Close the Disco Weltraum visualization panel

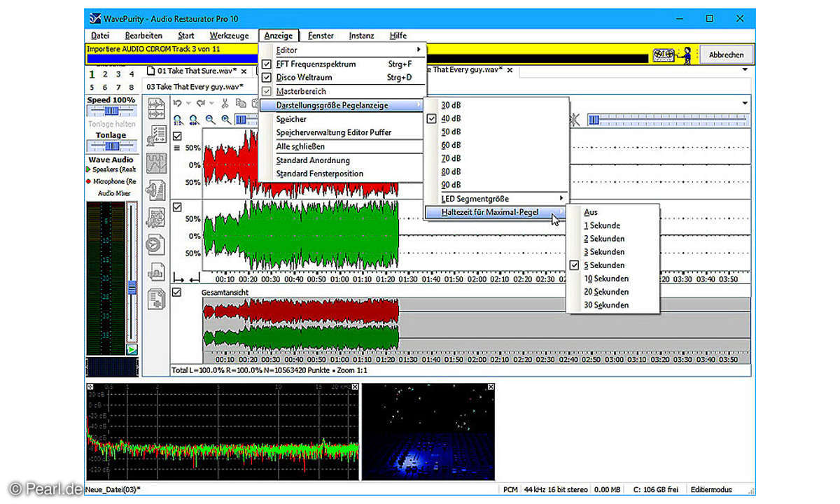[x=490, y=387]
